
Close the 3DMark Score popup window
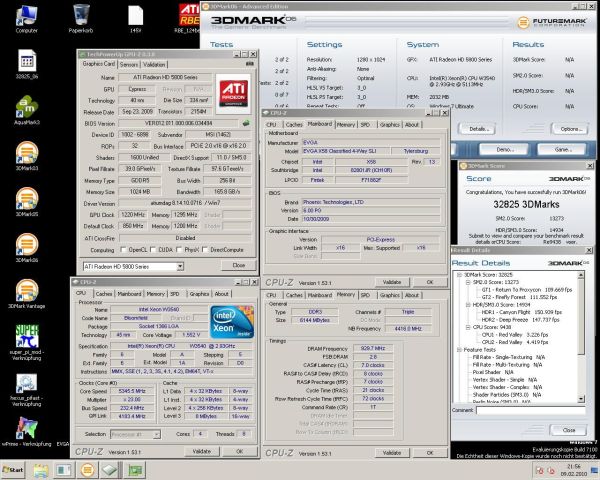(590, 166)
